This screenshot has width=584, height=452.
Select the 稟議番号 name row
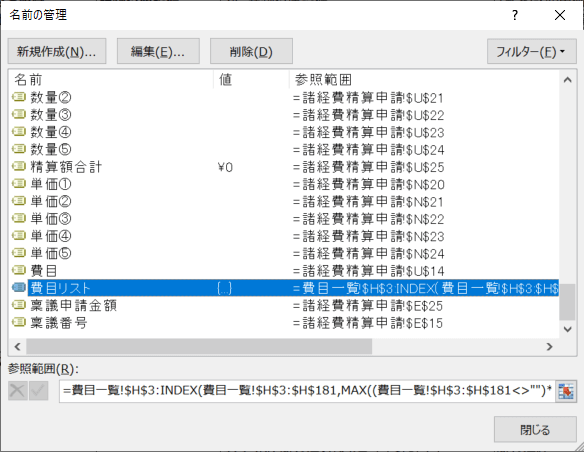coord(284,322)
